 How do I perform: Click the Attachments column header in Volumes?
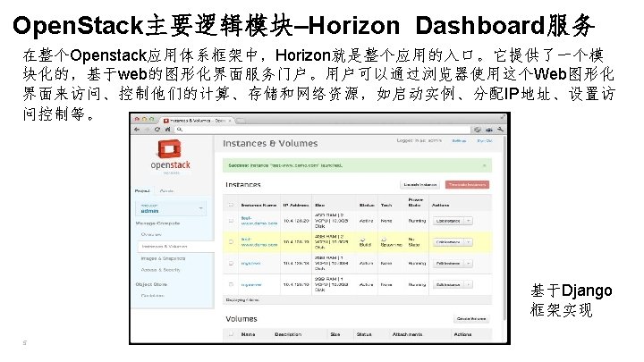[407, 334]
